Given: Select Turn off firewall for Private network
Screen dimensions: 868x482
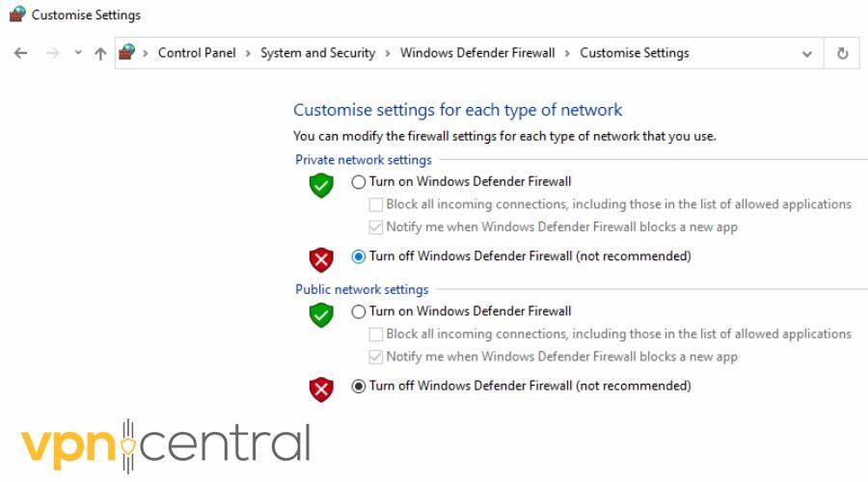Looking at the screenshot, I should (x=359, y=256).
